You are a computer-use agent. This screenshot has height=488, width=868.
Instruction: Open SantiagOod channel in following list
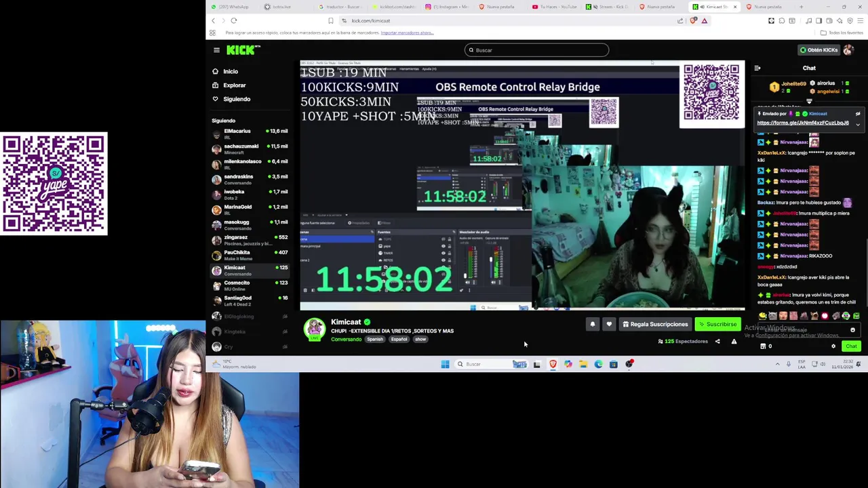tap(250, 300)
